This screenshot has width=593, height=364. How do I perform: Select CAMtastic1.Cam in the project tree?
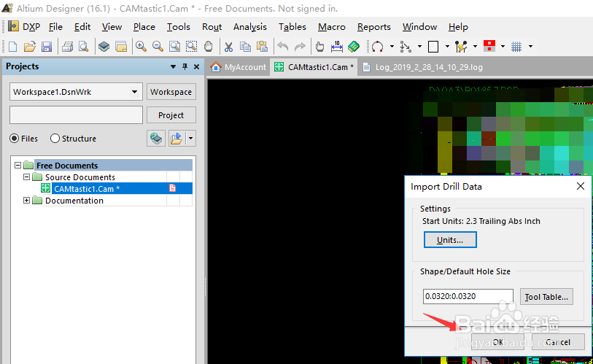(x=87, y=188)
